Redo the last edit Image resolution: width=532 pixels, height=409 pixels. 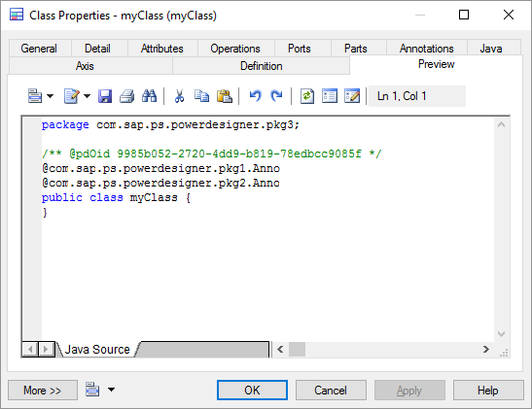[276, 96]
